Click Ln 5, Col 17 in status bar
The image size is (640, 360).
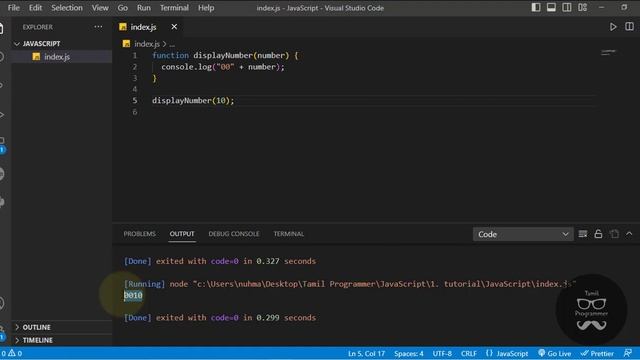pyautogui.click(x=367, y=353)
